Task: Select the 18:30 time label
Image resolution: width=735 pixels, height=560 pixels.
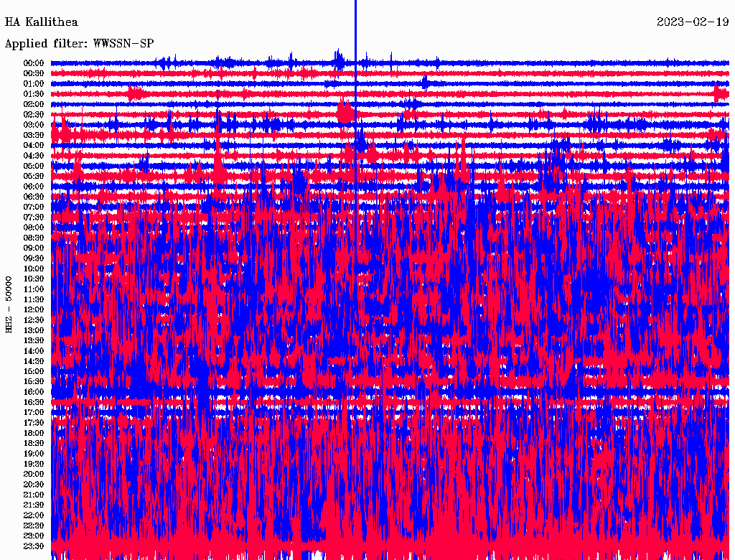Action: point(34,444)
